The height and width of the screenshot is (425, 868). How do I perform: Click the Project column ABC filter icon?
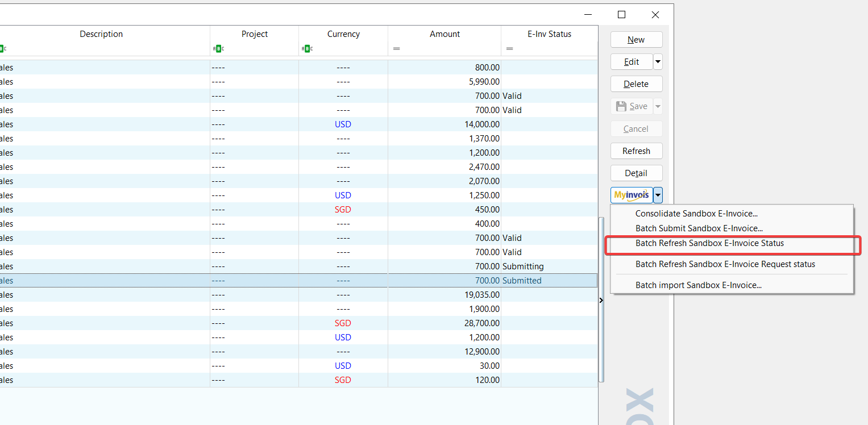point(218,49)
